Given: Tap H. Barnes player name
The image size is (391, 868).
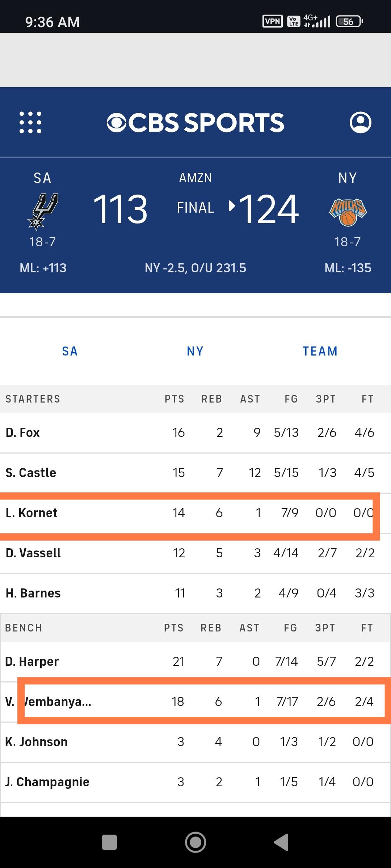Looking at the screenshot, I should (33, 593).
